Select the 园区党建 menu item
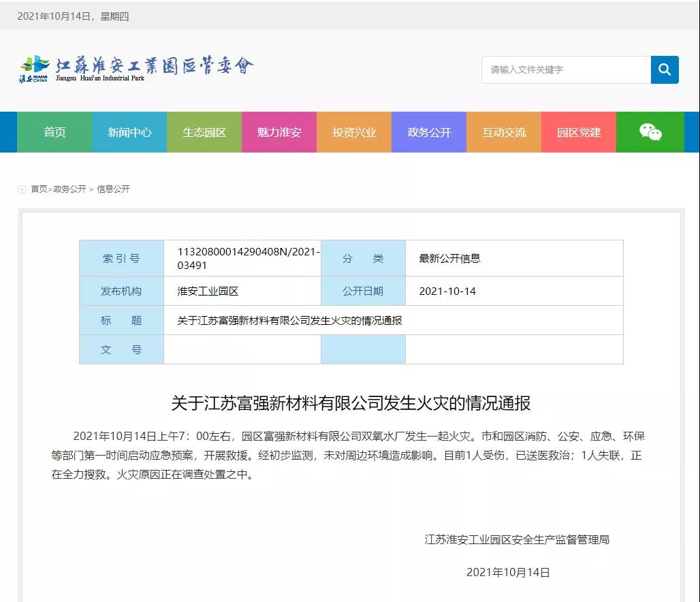The image size is (700, 602). (x=578, y=132)
